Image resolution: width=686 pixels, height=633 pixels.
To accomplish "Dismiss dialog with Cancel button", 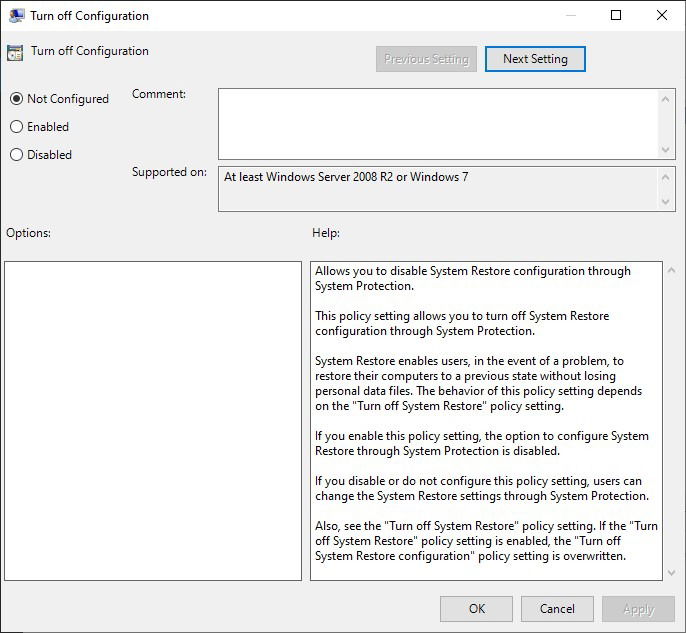I will click(x=557, y=609).
